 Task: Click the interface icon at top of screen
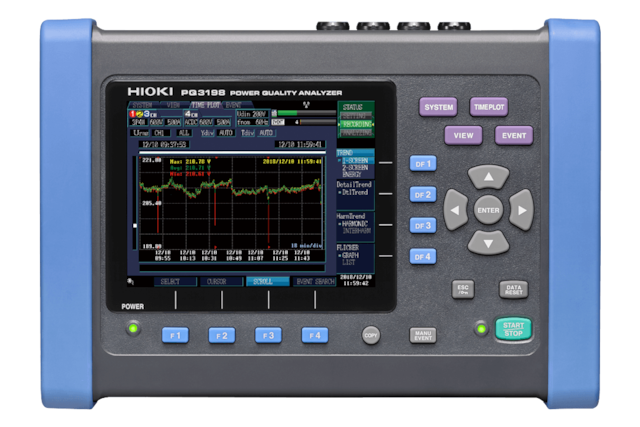point(306,105)
